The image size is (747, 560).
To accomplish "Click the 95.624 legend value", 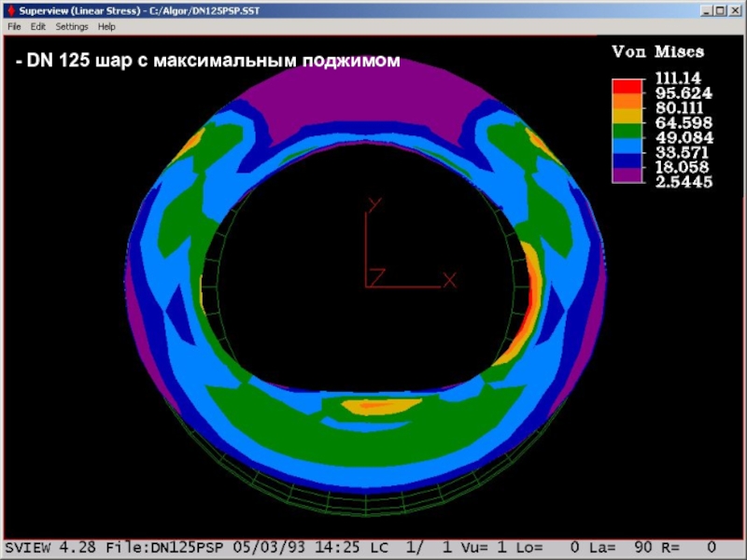I will (x=684, y=92).
